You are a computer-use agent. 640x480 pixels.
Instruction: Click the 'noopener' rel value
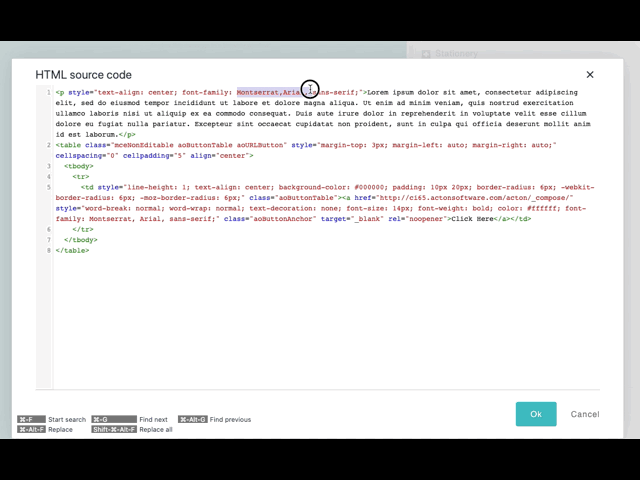click(424, 219)
